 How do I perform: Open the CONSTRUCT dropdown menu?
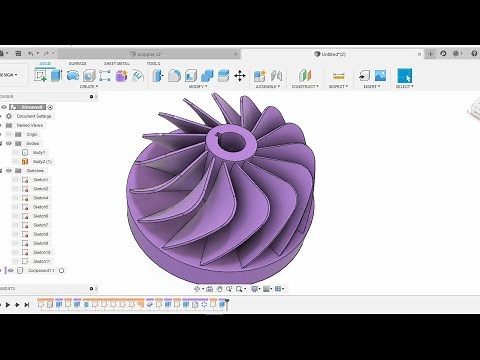[x=305, y=86]
